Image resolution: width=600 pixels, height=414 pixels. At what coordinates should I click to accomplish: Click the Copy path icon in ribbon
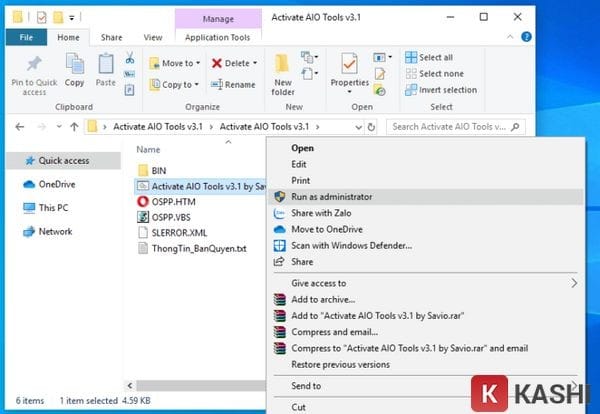click(x=129, y=74)
